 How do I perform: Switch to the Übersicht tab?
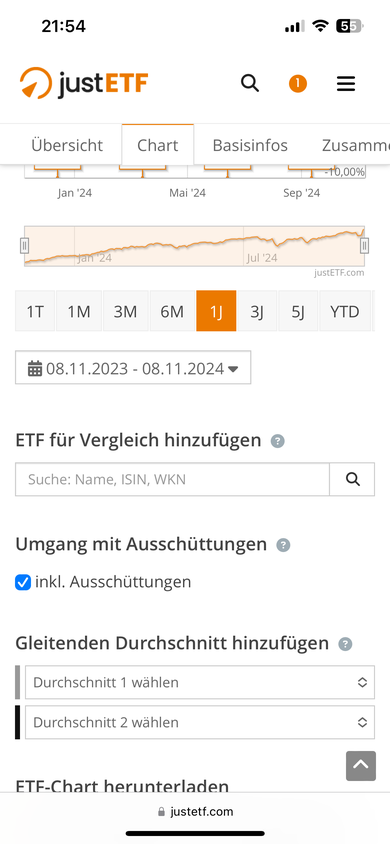pyautogui.click(x=67, y=145)
